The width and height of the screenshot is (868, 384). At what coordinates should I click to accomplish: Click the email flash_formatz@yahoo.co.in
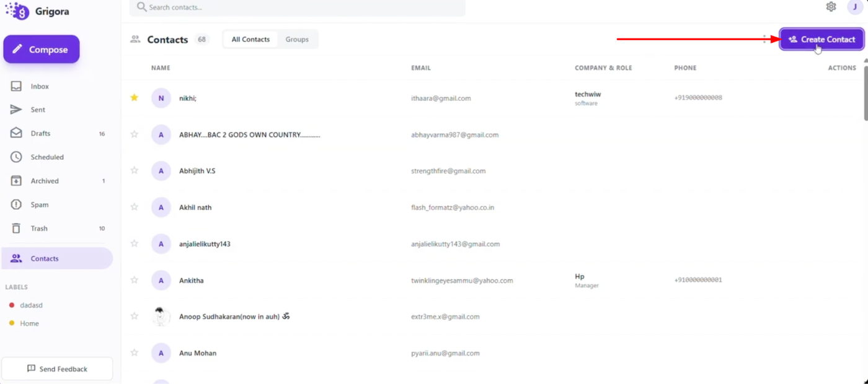(453, 207)
